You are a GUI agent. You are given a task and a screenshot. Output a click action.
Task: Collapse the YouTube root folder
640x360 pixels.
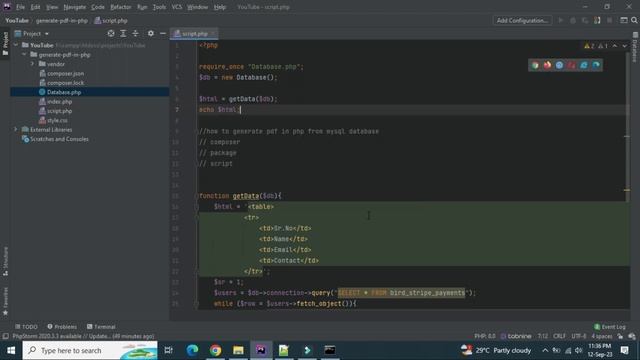click(x=16, y=45)
